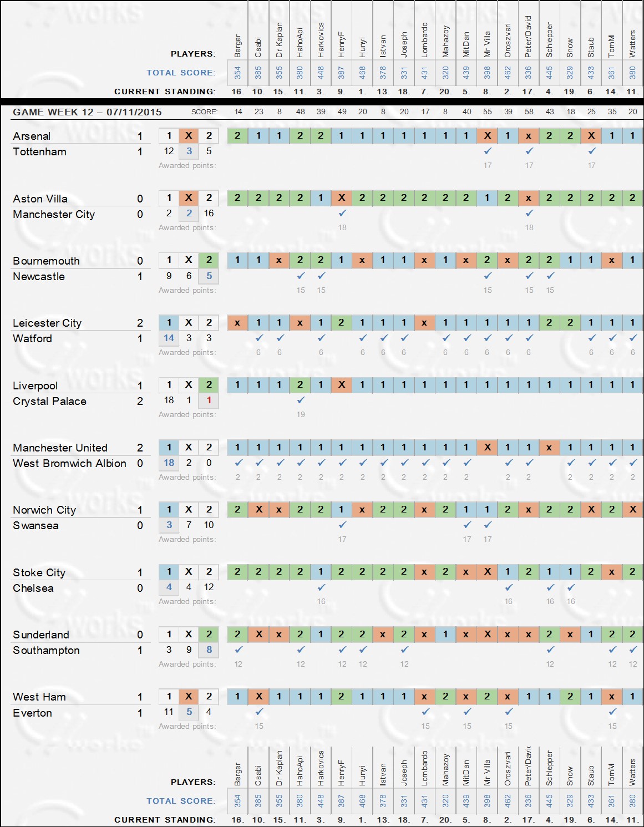Click the Manchester United team name
The image size is (644, 827).
pyautogui.click(x=60, y=448)
